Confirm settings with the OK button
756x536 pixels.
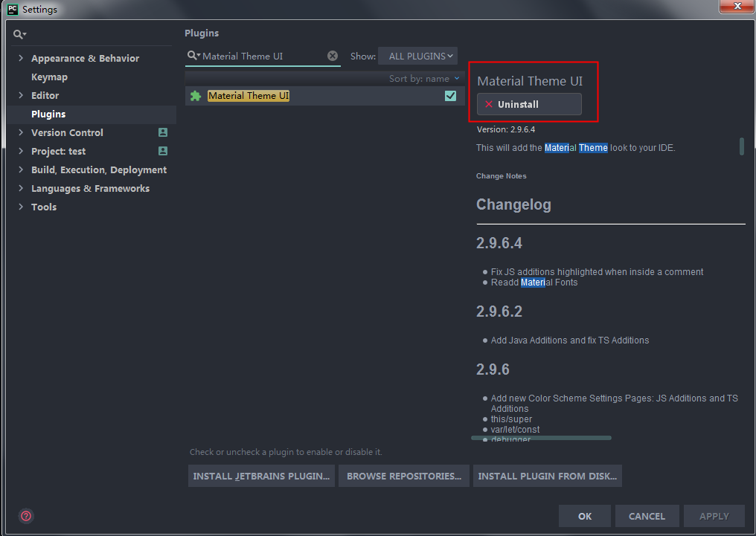click(585, 516)
